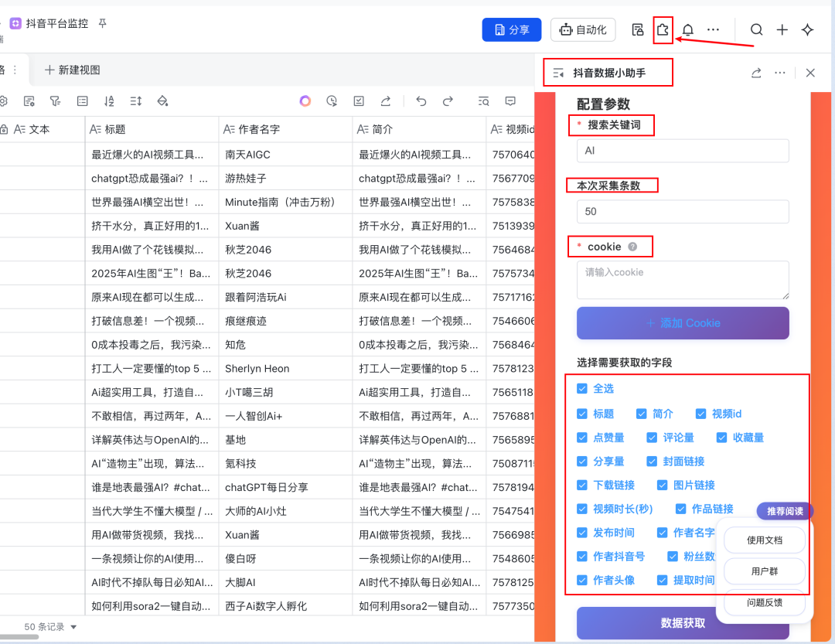Click the A-Z sort icon
Screen dimensions: 835x644
coord(109,101)
